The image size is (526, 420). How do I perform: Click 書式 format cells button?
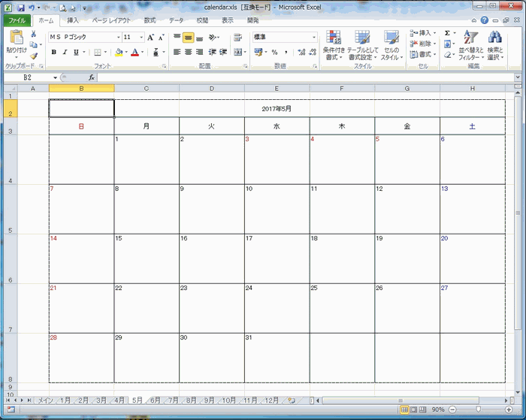[422, 54]
